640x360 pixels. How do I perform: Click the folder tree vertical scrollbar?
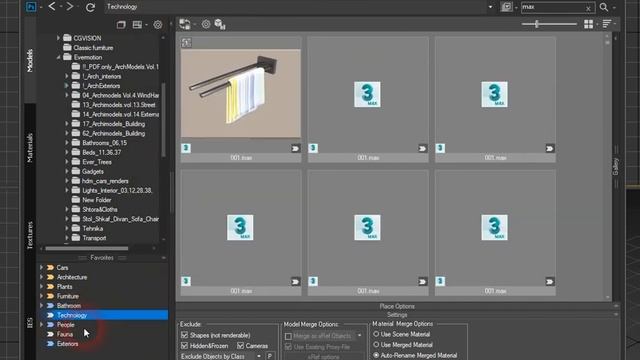pyautogui.click(x=163, y=120)
